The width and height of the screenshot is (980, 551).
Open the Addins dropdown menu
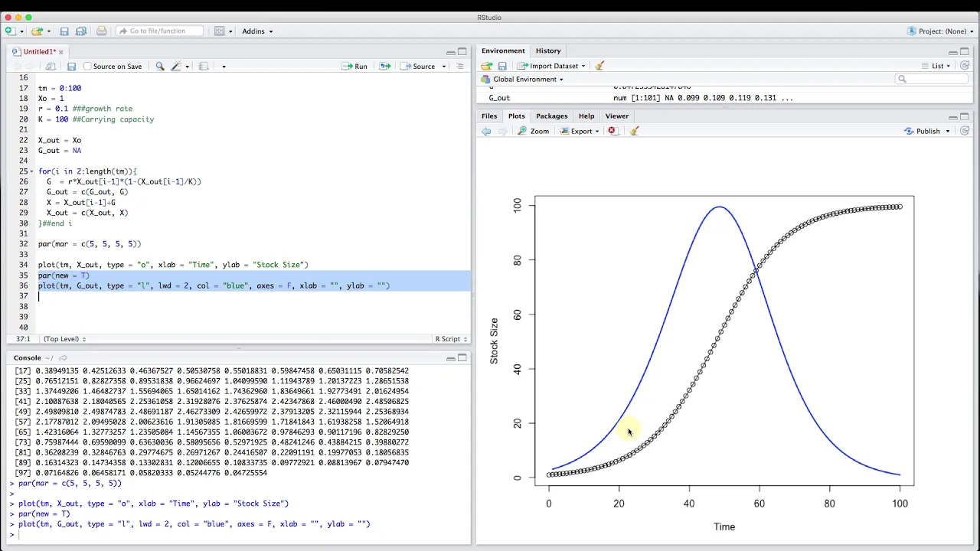257,31
